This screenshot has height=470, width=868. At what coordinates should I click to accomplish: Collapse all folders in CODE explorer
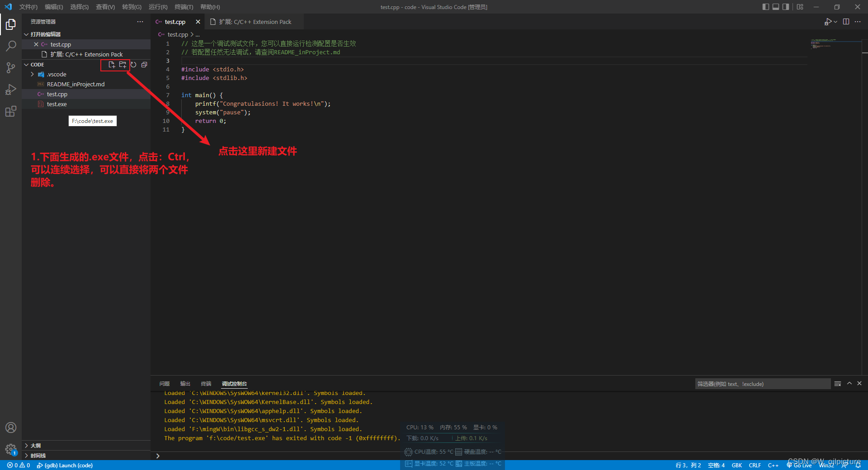(144, 65)
